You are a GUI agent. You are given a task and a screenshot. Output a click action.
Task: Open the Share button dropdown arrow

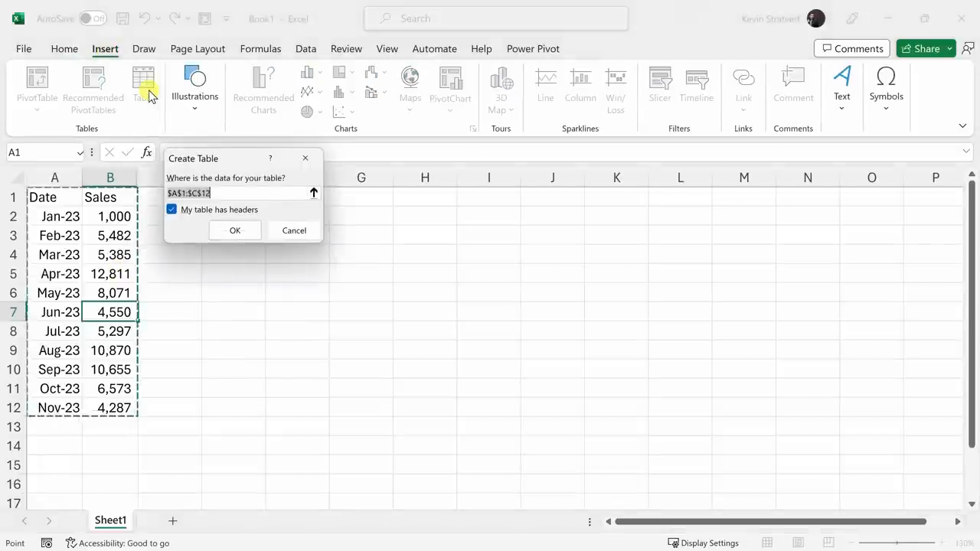(949, 48)
